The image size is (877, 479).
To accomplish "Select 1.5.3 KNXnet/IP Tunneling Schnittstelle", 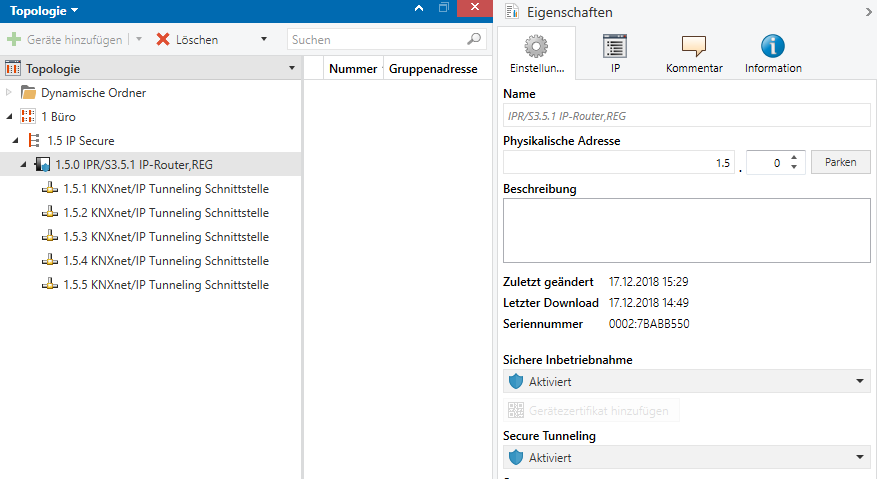I will 166,237.
